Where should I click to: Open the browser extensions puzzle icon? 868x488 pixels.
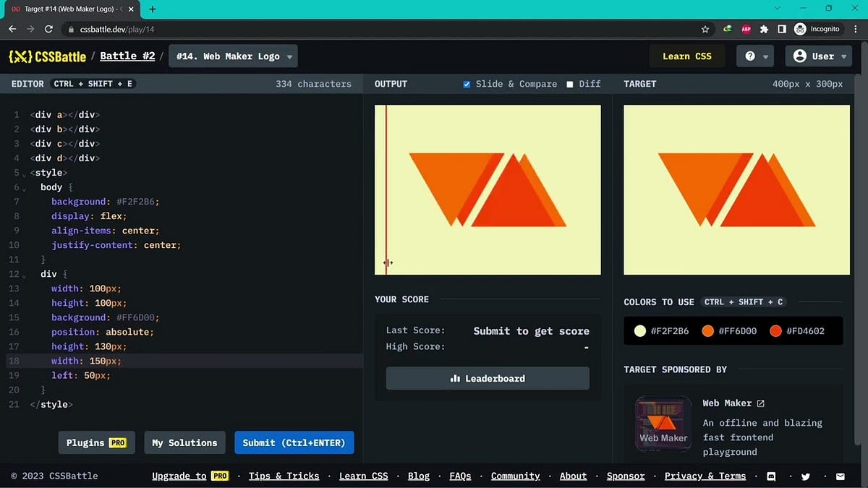pos(764,29)
